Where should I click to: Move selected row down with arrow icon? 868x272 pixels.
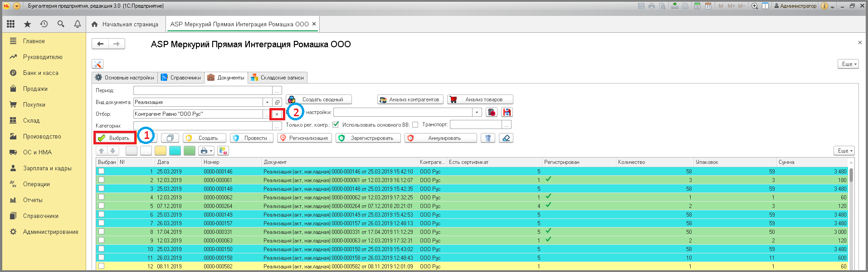coord(113,151)
